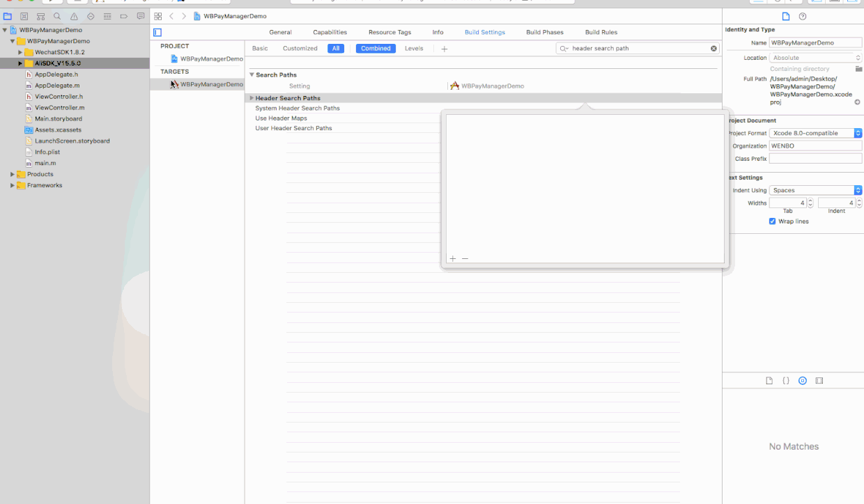Viewport: 864px width, 504px height.
Task: Show Basic build settings
Action: [x=260, y=49]
